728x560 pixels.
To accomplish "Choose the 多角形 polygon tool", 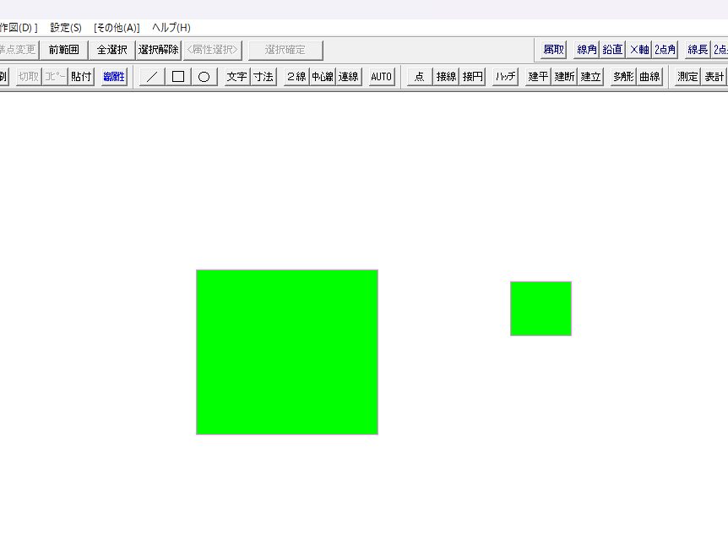I will [623, 77].
